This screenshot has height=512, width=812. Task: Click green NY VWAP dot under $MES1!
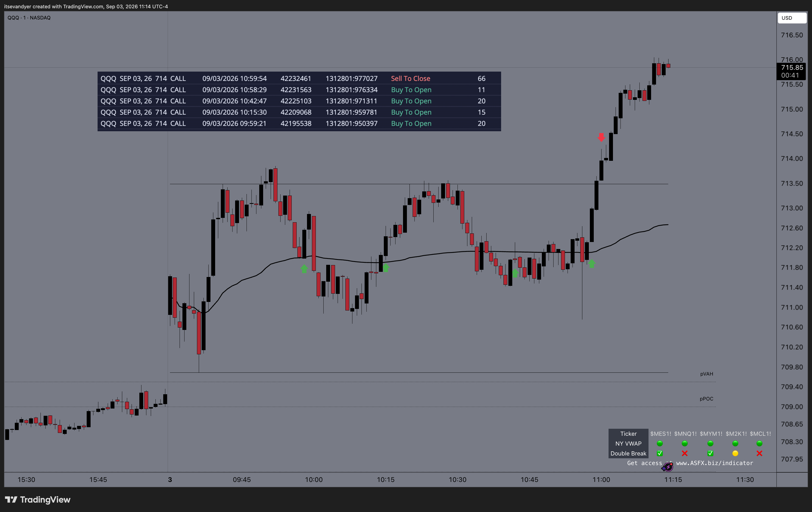coord(660,443)
